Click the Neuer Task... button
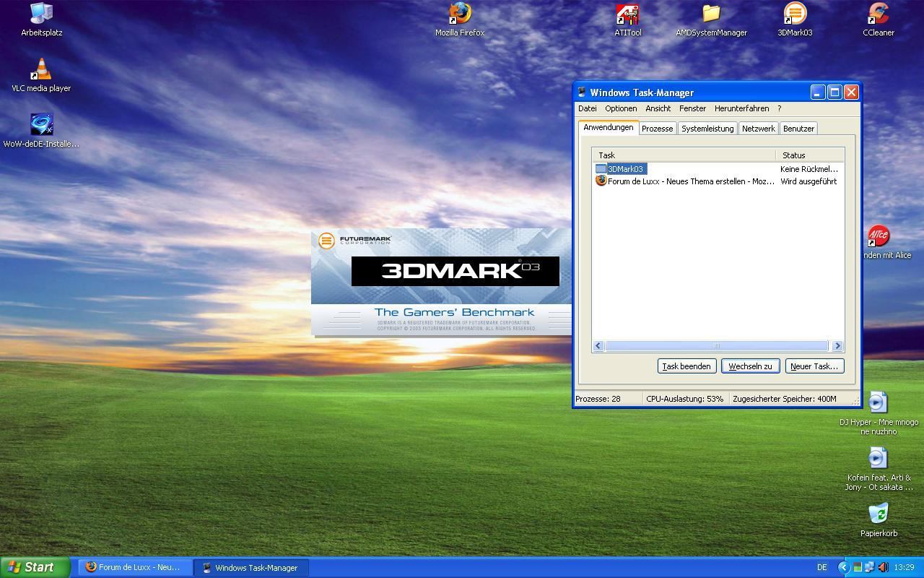924x578 pixels. pyautogui.click(x=814, y=366)
